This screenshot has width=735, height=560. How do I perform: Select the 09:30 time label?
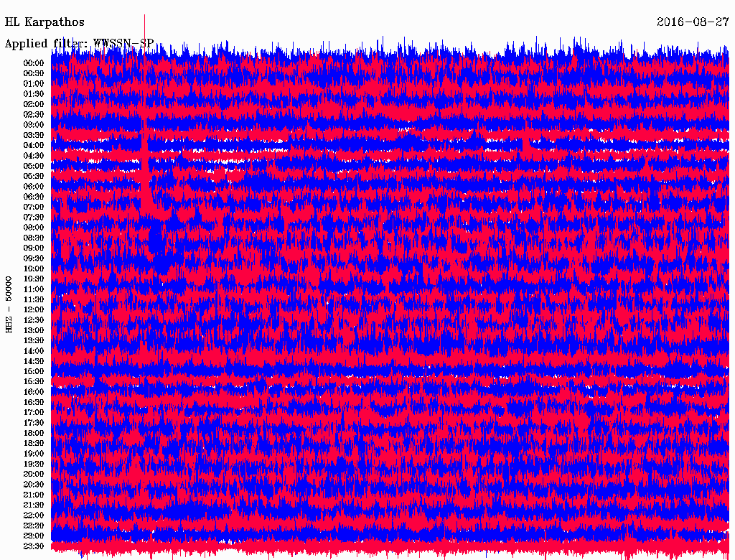(x=34, y=258)
